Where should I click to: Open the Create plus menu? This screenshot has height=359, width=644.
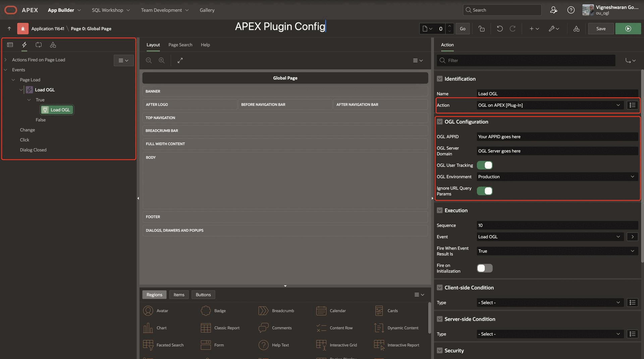[534, 29]
